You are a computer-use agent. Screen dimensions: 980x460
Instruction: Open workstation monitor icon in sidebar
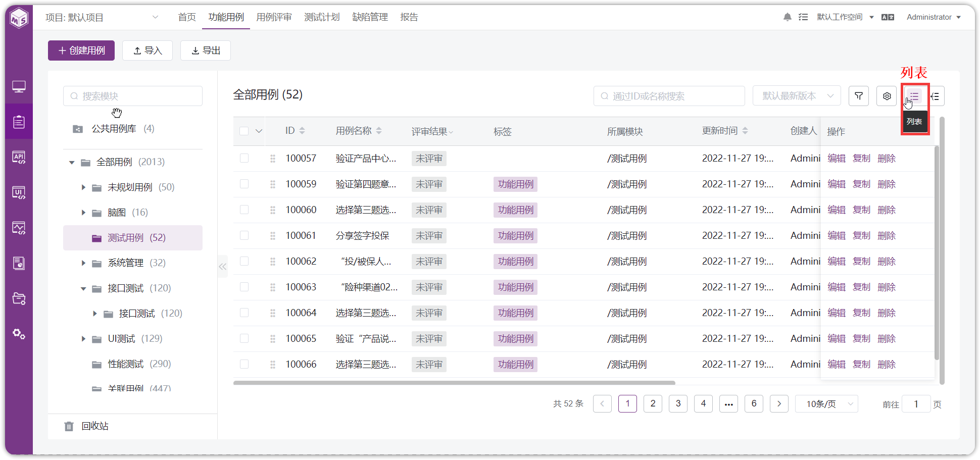click(19, 87)
